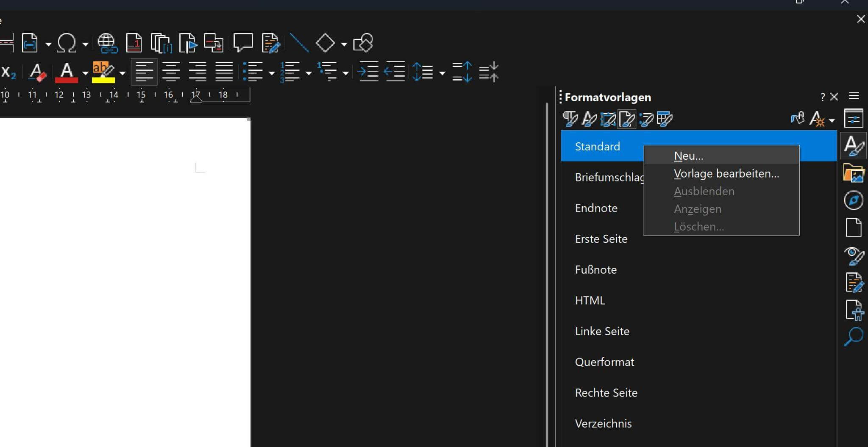Click the Increase Indent icon

(368, 72)
